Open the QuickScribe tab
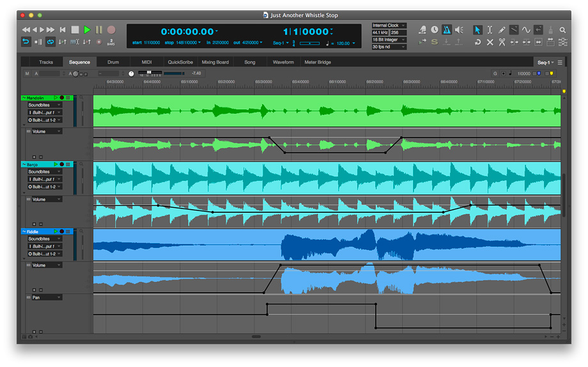The image size is (588, 367). point(180,62)
